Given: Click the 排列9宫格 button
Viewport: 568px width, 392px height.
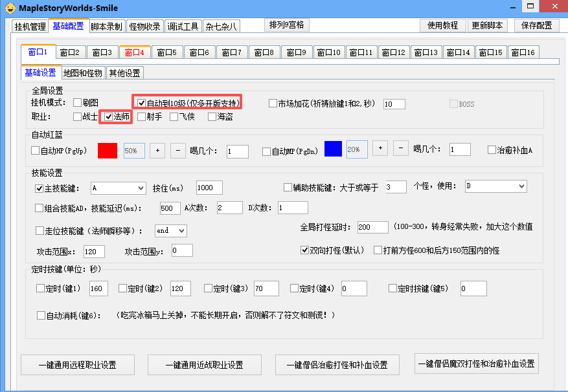Looking at the screenshot, I should tap(286, 25).
